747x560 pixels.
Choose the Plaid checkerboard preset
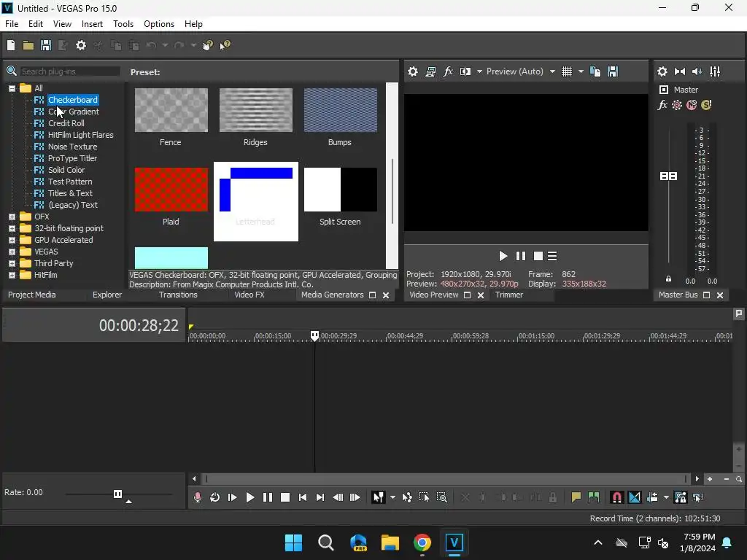[x=171, y=190]
